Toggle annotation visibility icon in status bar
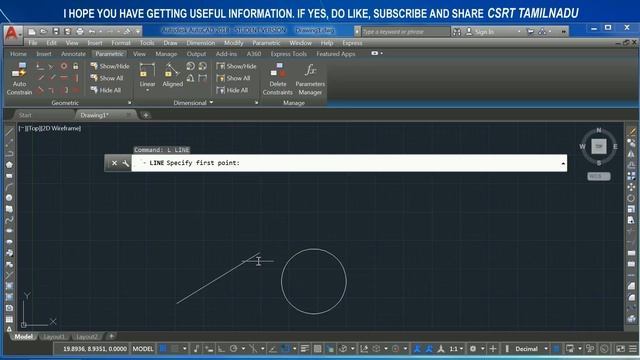This screenshot has width=640, height=360. [x=417, y=349]
